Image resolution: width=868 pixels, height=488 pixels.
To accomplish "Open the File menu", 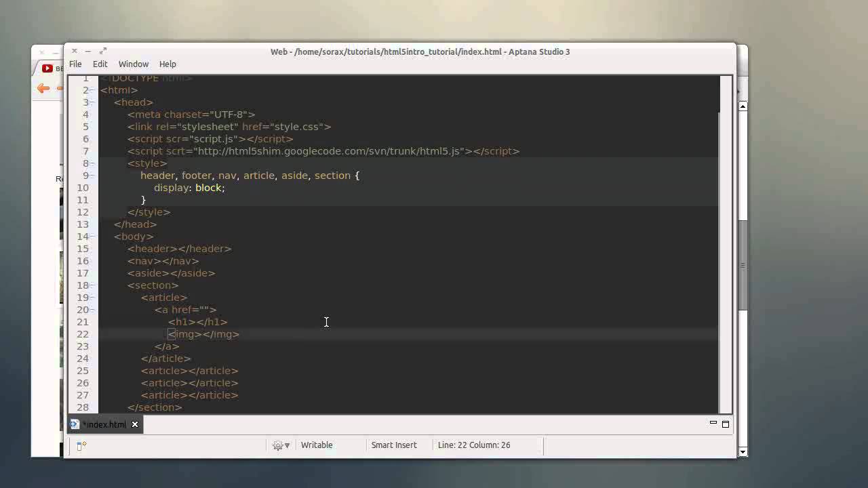I will [x=75, y=64].
